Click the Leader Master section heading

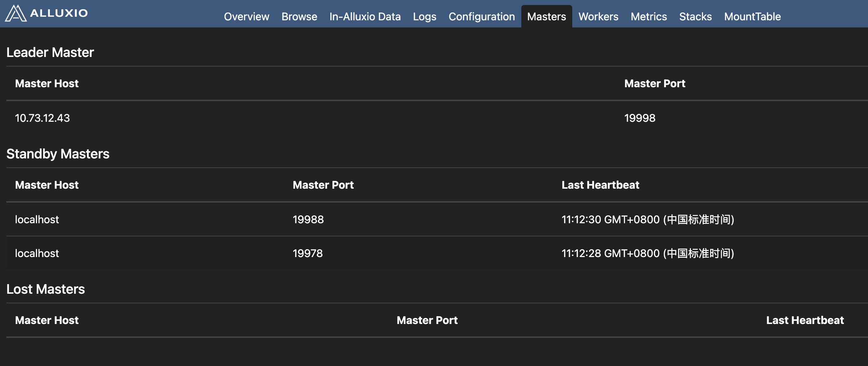pos(50,52)
